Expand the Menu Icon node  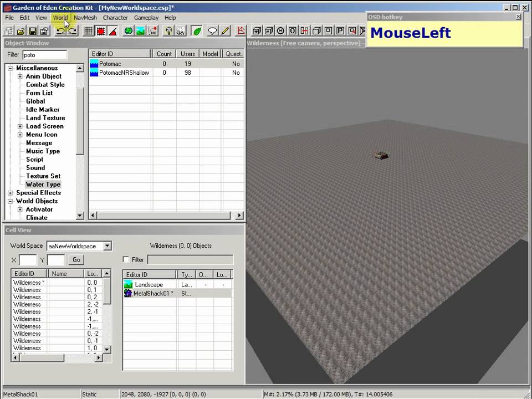point(20,135)
